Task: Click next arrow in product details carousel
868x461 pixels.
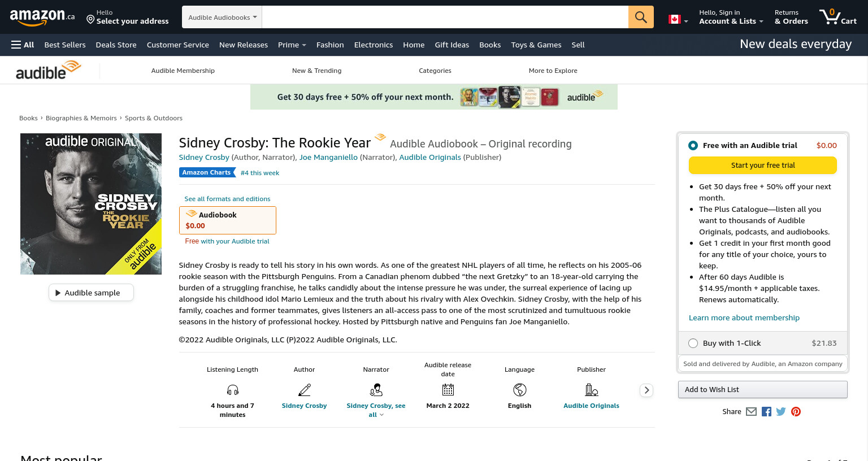Action: [646, 390]
